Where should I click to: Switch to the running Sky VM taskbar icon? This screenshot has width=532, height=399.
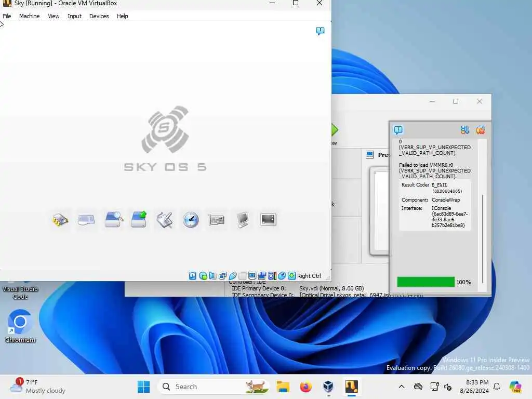tap(352, 387)
